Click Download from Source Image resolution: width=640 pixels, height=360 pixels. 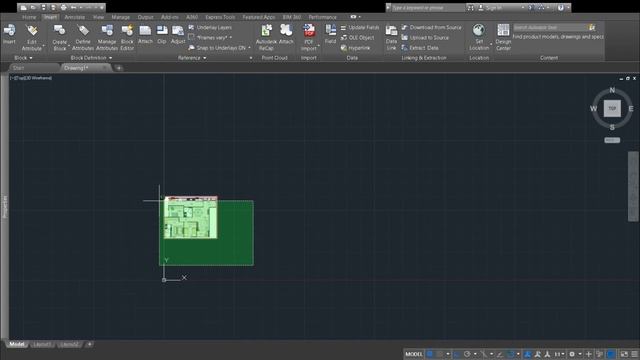pyautogui.click(x=431, y=27)
